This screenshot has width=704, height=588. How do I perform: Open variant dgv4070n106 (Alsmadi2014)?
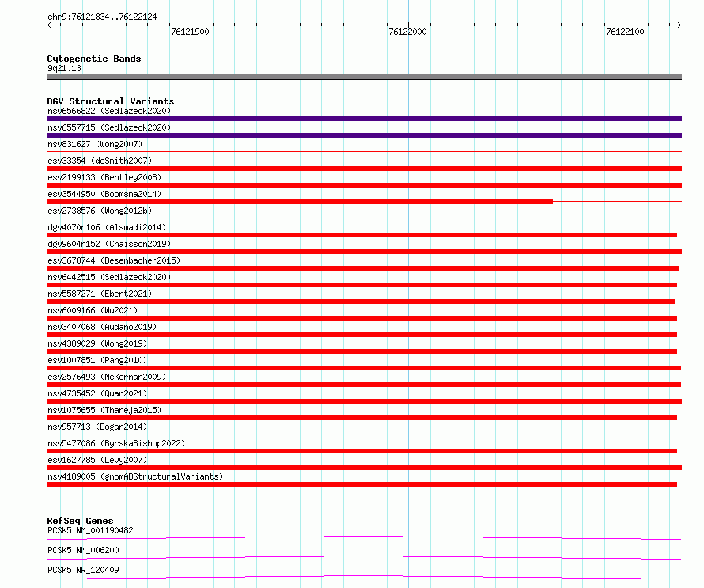coord(107,227)
